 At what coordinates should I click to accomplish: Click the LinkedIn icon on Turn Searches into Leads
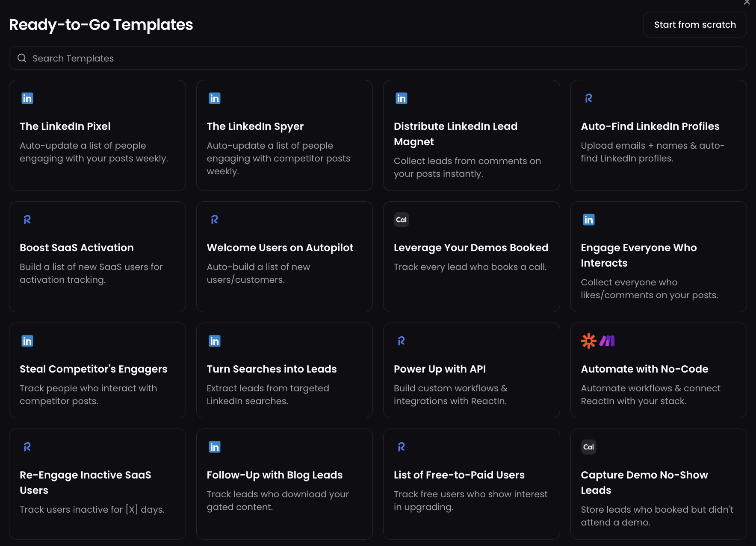(214, 341)
